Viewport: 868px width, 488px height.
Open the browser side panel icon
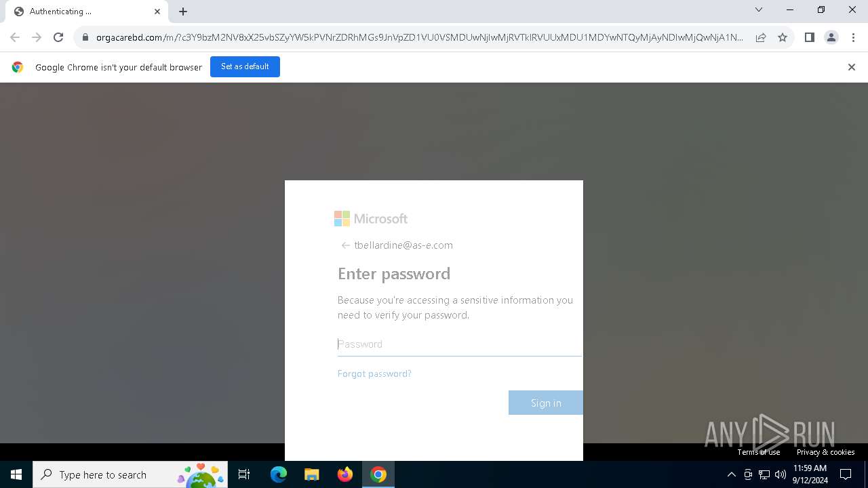pos(809,37)
